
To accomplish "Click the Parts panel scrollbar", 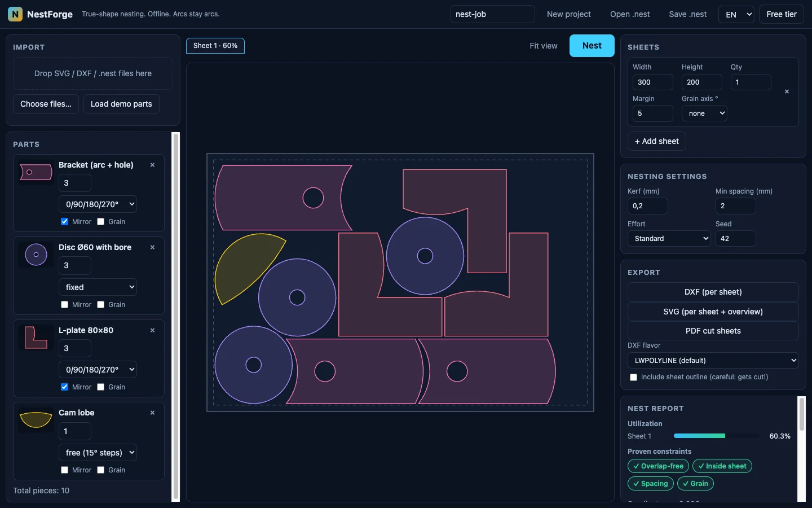I will click(x=175, y=317).
